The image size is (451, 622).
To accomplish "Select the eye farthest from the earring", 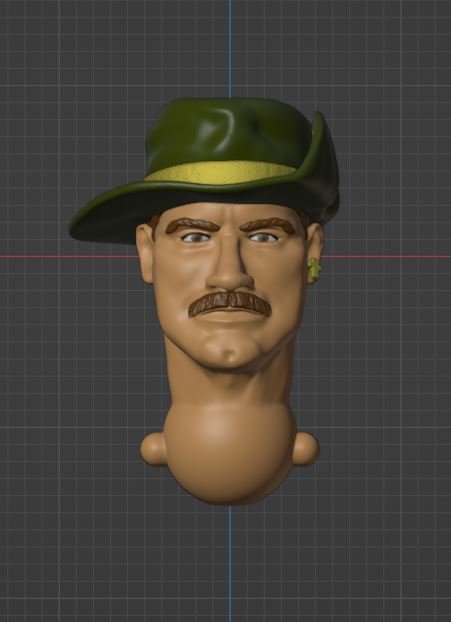I will pos(196,237).
